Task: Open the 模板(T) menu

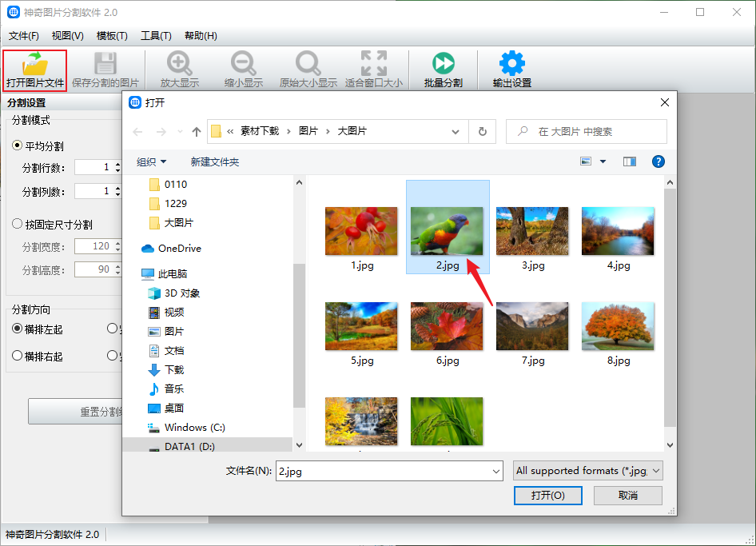Action: pyautogui.click(x=112, y=36)
